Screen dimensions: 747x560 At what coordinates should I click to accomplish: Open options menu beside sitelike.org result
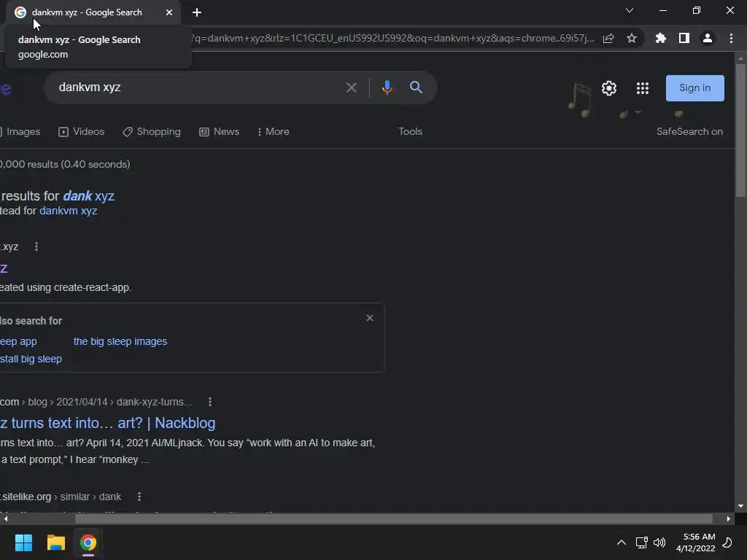point(139,497)
